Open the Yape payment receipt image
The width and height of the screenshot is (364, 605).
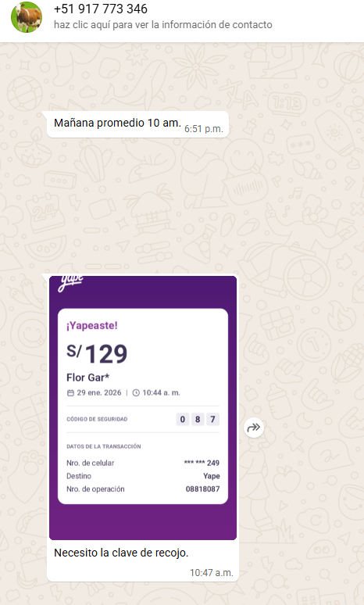pyautogui.click(x=143, y=407)
